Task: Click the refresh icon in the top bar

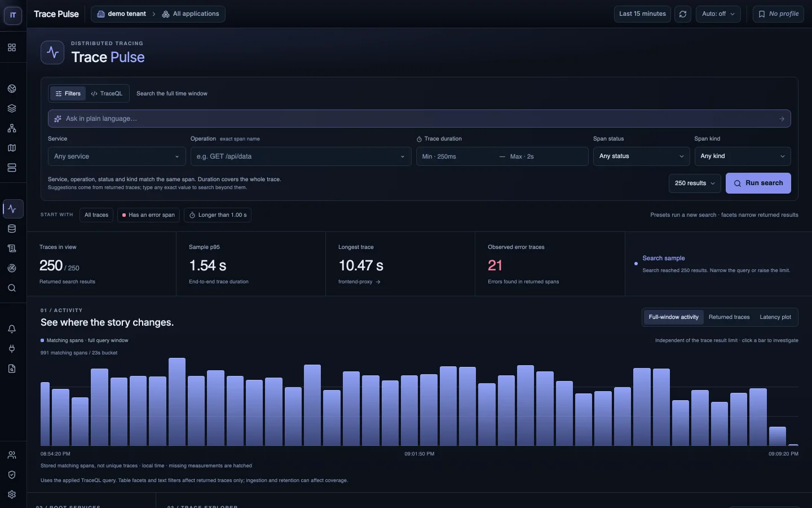Action: [683, 14]
